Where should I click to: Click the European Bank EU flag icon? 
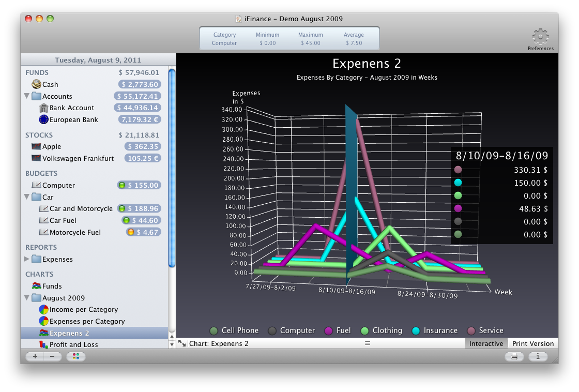click(43, 119)
